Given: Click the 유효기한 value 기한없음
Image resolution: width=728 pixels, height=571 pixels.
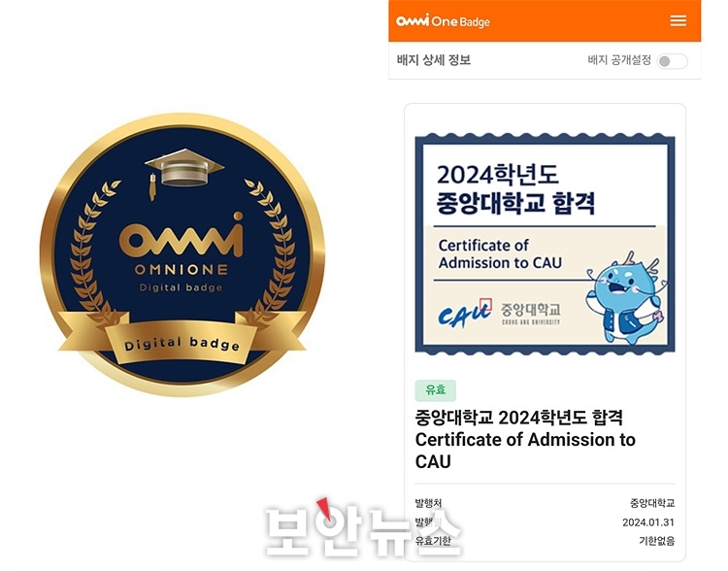Looking at the screenshot, I should point(656,541).
